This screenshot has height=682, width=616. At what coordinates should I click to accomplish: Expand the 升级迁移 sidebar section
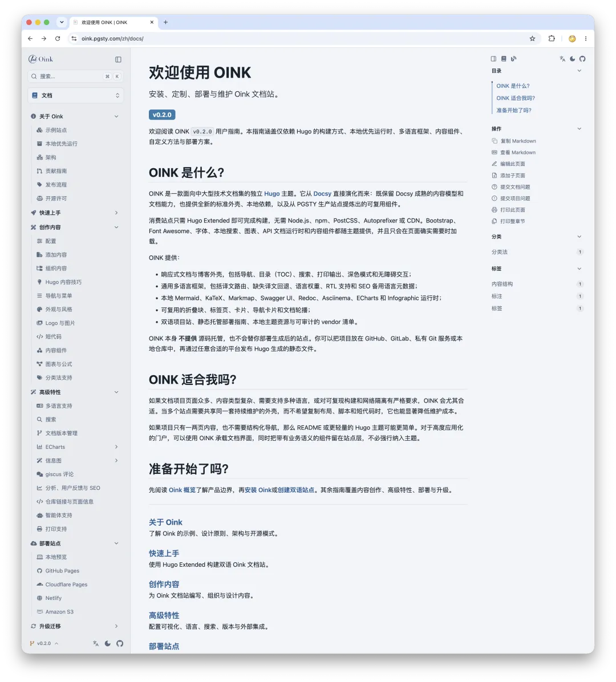coord(116,626)
